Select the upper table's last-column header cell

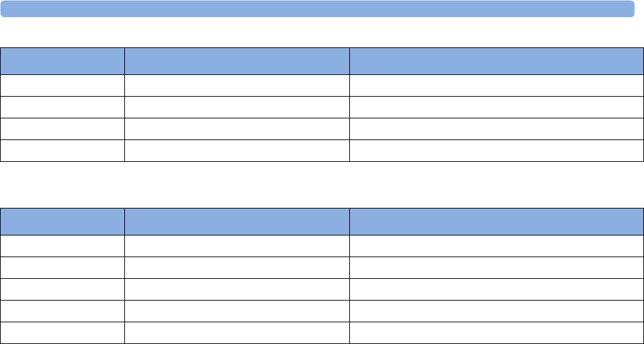(x=497, y=61)
